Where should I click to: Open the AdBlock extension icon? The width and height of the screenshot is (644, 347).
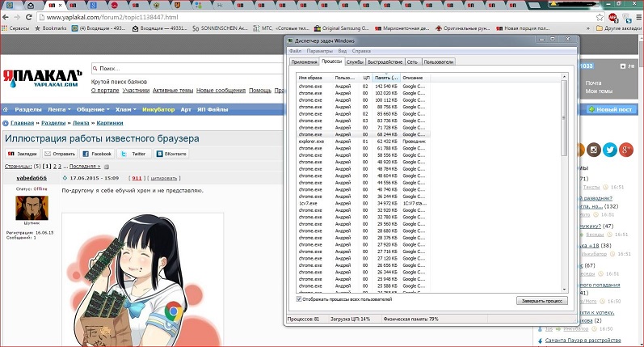coord(612,17)
